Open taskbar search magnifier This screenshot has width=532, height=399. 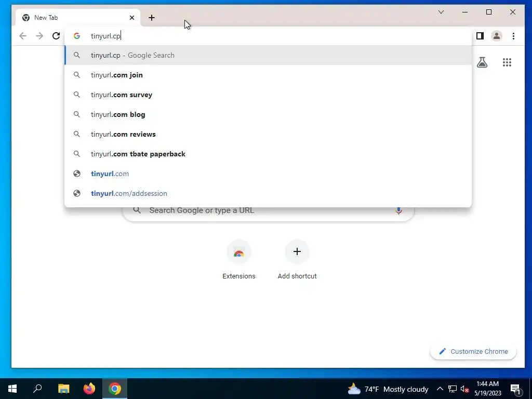click(37, 389)
